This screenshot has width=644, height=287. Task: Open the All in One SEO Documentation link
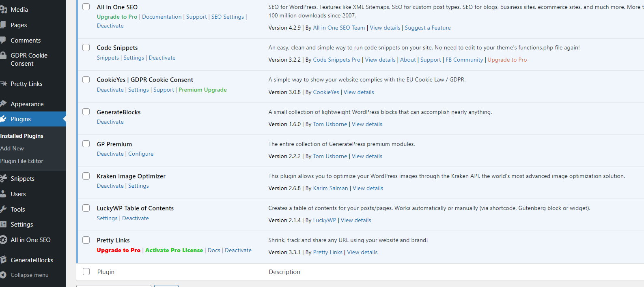point(162,17)
